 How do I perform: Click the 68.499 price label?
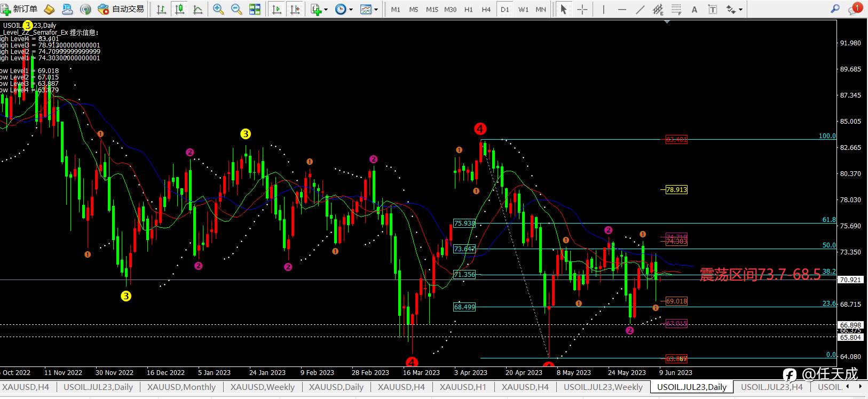[464, 307]
